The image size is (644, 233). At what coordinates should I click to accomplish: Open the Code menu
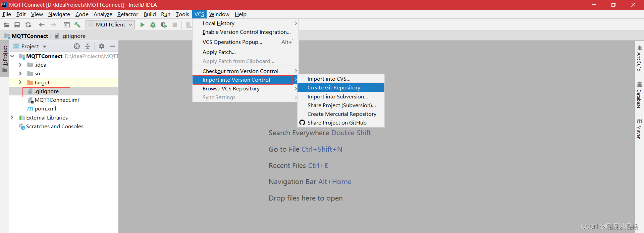[82, 14]
